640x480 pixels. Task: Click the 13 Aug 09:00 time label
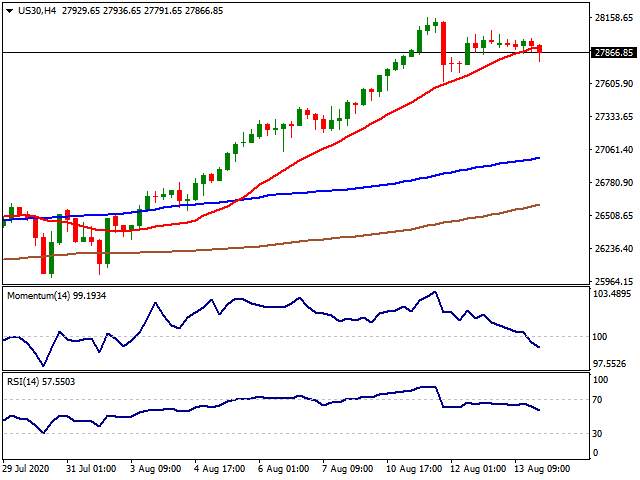pos(542,469)
